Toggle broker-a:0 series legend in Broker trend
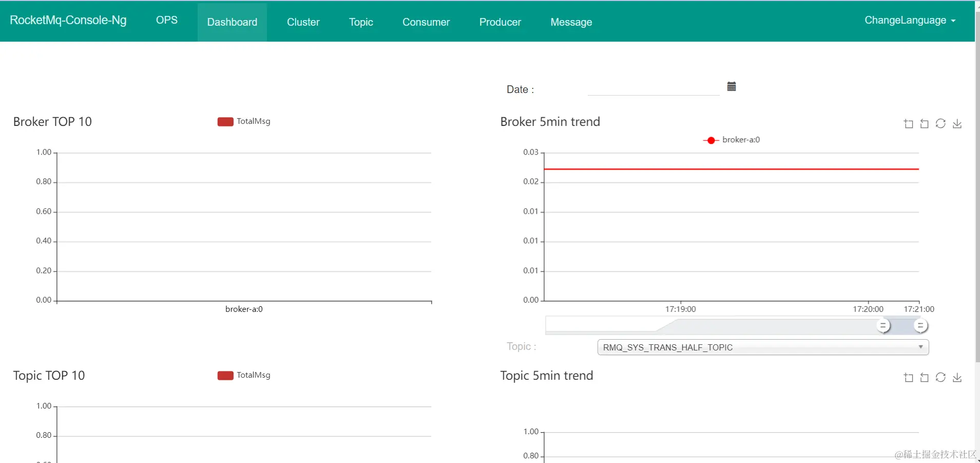 point(732,140)
